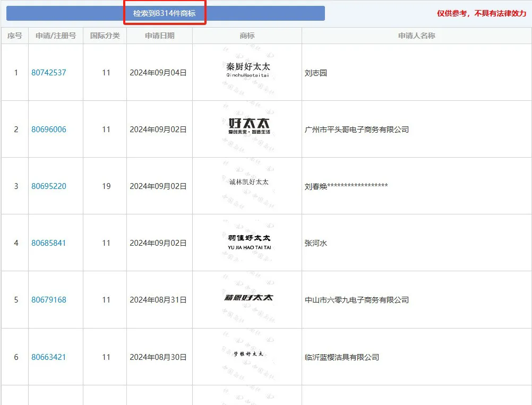Click the date 2024年08月30日
The width and height of the screenshot is (532, 405).
[158, 357]
